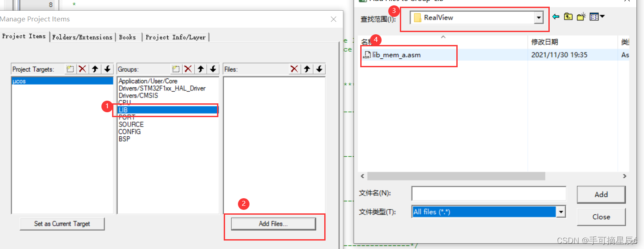
Task: Expand the file type combo box
Action: 561,212
